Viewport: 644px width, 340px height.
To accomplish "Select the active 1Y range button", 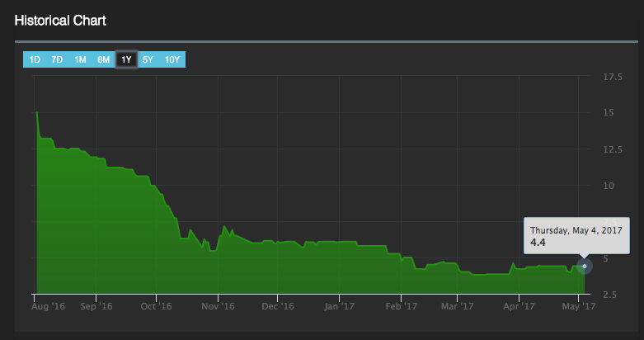I will [126, 59].
